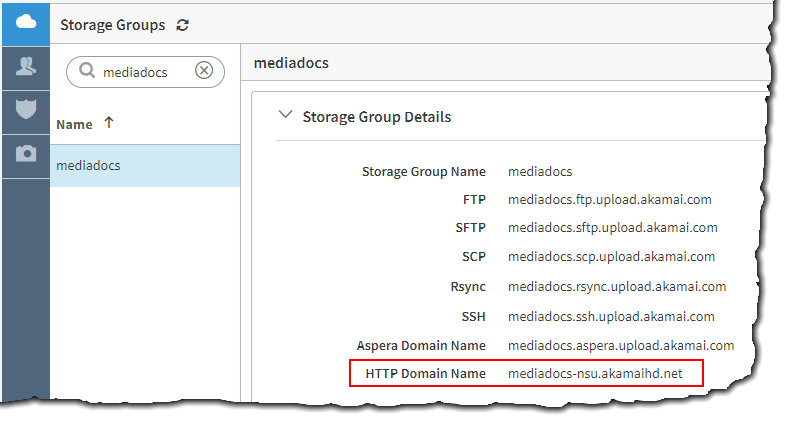Click the Storage Groups page title

(112, 25)
